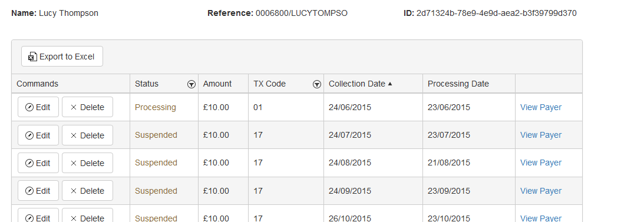Open View Payer for the 26/10/2015 row

pos(540,218)
